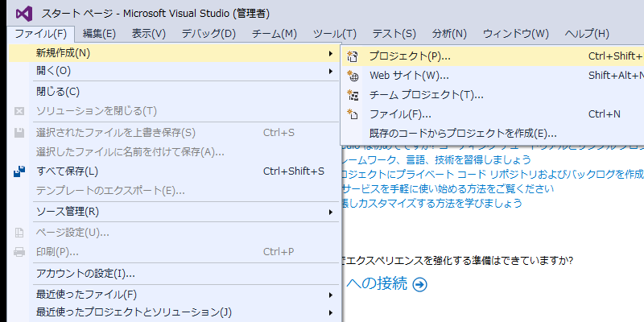The height and width of the screenshot is (322, 644).
Task: Open link about プライベート コード リポジトリ
Action: pyautogui.click(x=493, y=175)
